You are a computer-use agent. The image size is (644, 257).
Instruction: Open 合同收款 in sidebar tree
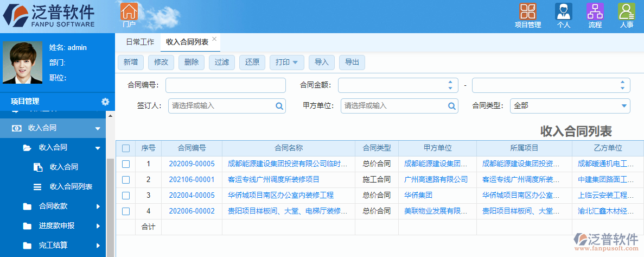(53, 206)
